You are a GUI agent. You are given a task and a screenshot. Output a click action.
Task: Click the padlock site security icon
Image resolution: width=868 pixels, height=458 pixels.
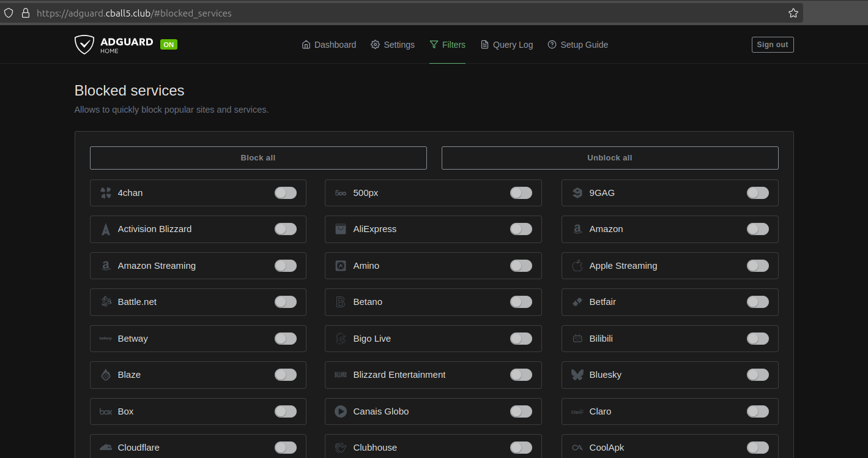[26, 13]
